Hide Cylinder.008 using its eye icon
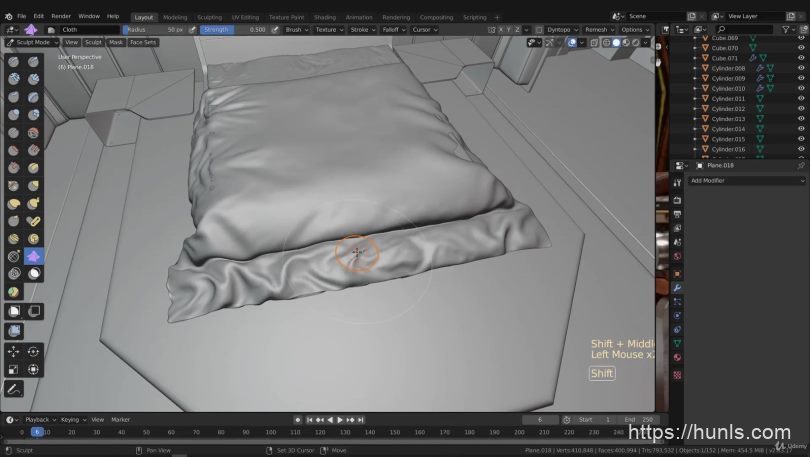Image resolution: width=810 pixels, height=457 pixels. tap(801, 68)
